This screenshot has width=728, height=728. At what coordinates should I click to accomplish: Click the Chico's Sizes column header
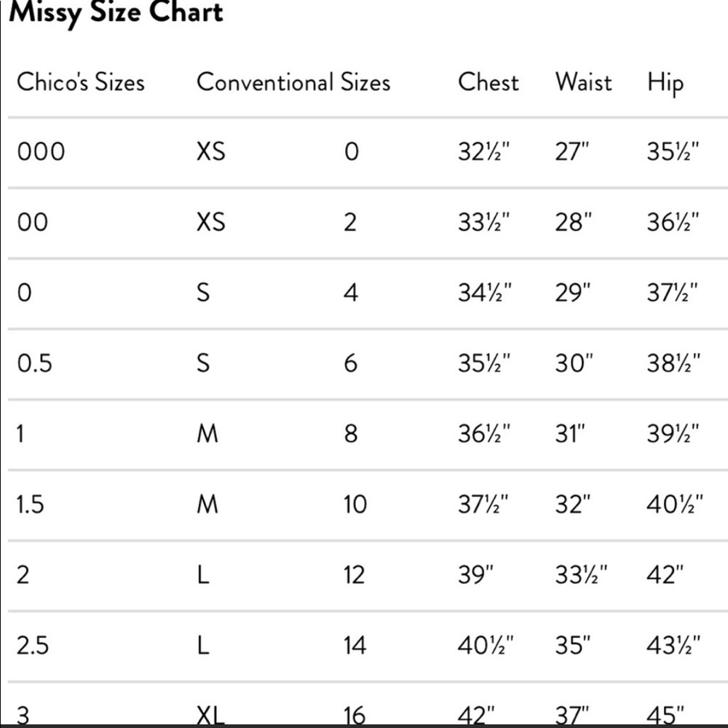coord(80,82)
